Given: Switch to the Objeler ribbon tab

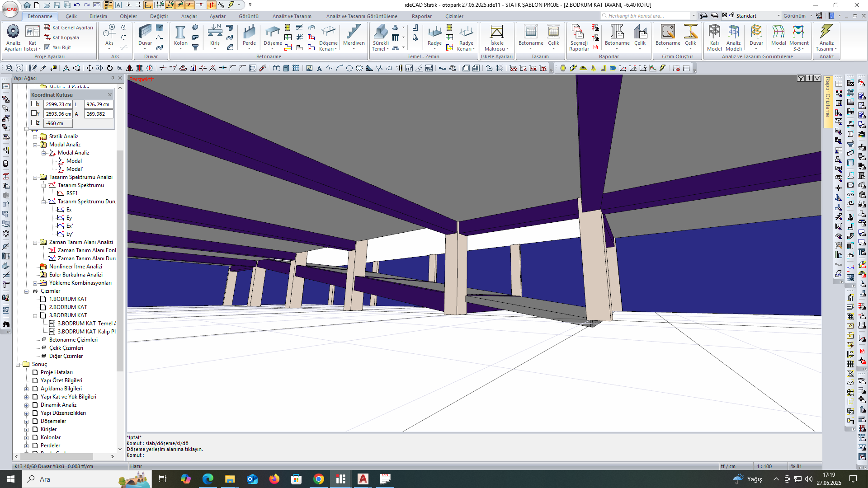Looking at the screenshot, I should point(128,16).
